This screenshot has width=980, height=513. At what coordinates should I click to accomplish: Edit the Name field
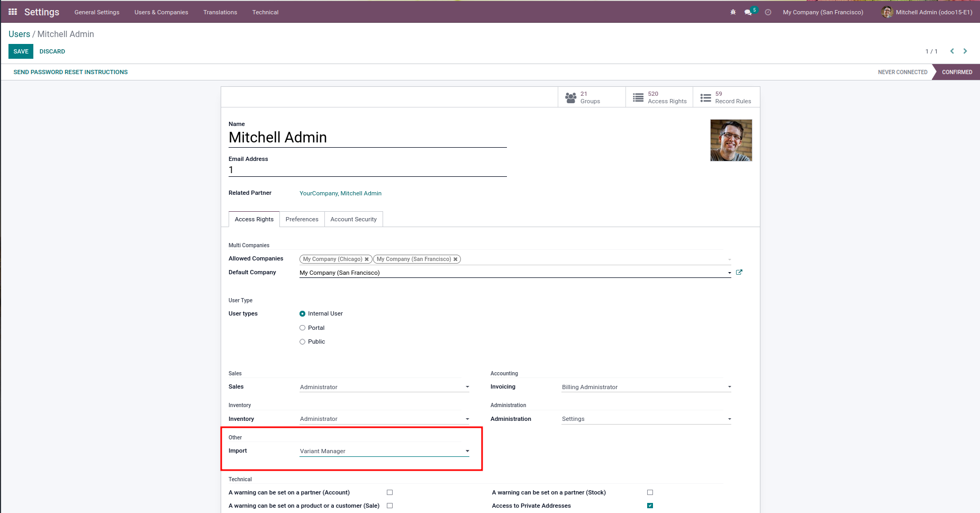coord(368,138)
